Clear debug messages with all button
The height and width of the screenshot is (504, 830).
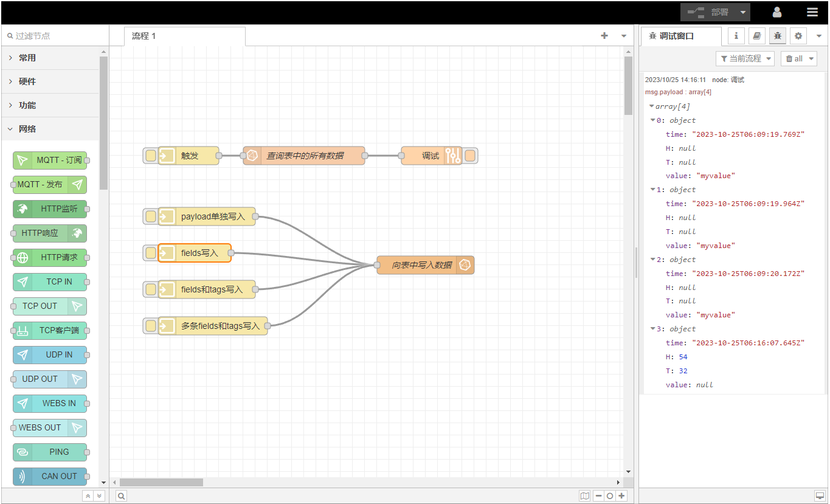click(x=798, y=58)
